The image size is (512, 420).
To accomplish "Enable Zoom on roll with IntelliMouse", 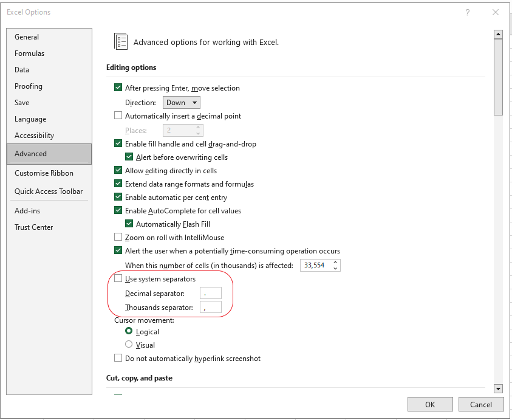I will [118, 237].
